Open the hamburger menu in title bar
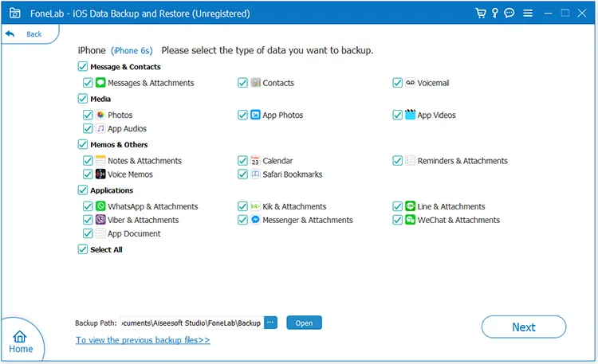Image resolution: width=598 pixels, height=364 pixels. (528, 14)
